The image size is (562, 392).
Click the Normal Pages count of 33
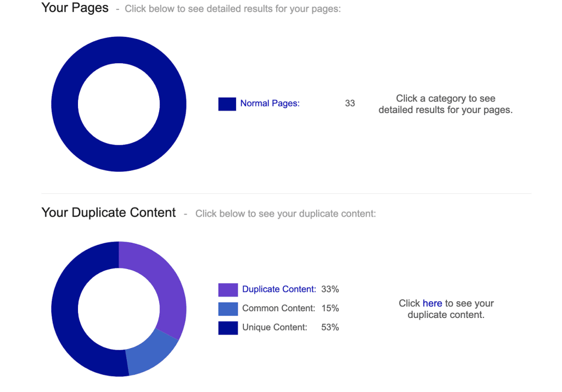coord(350,103)
